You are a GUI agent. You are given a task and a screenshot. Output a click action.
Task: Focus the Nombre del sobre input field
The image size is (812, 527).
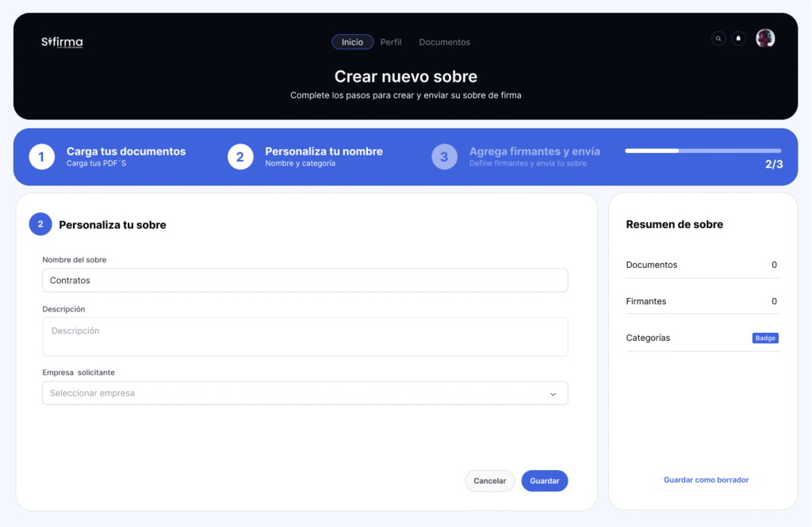(x=304, y=281)
